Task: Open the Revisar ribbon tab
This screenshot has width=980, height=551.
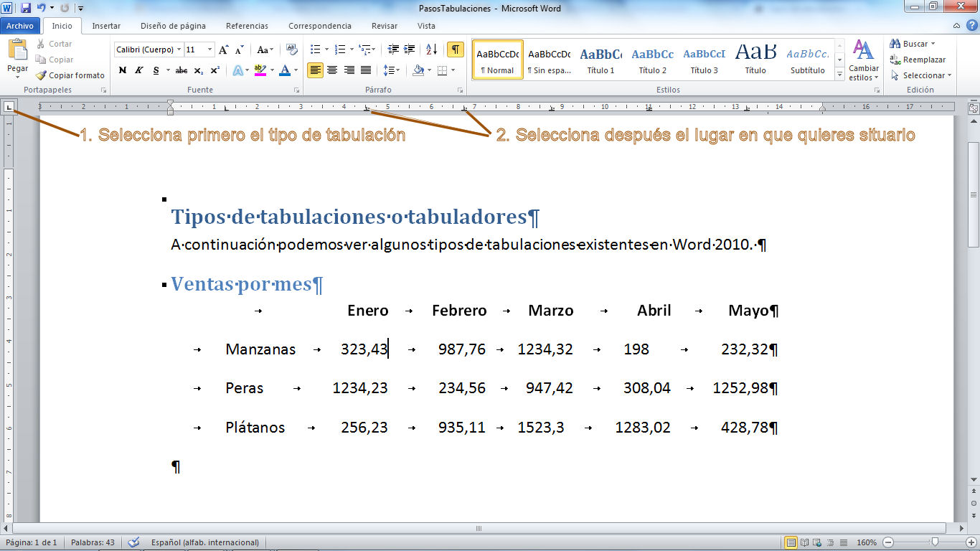Action: (x=384, y=25)
